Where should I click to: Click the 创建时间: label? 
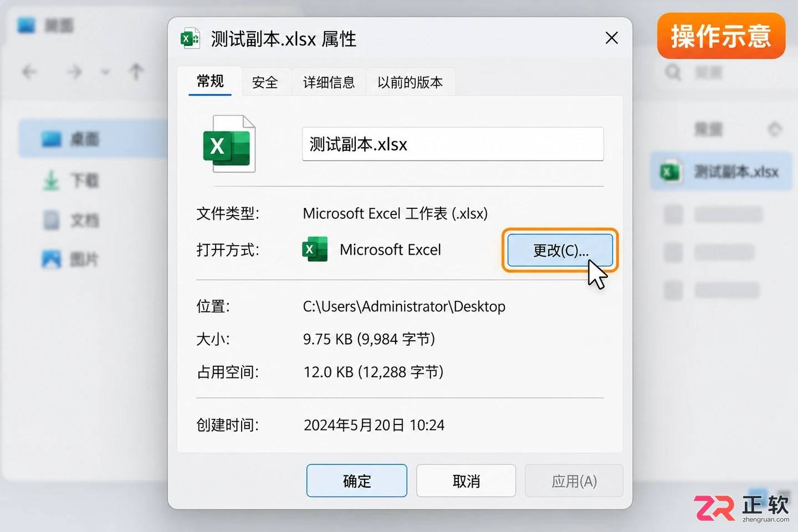point(228,425)
